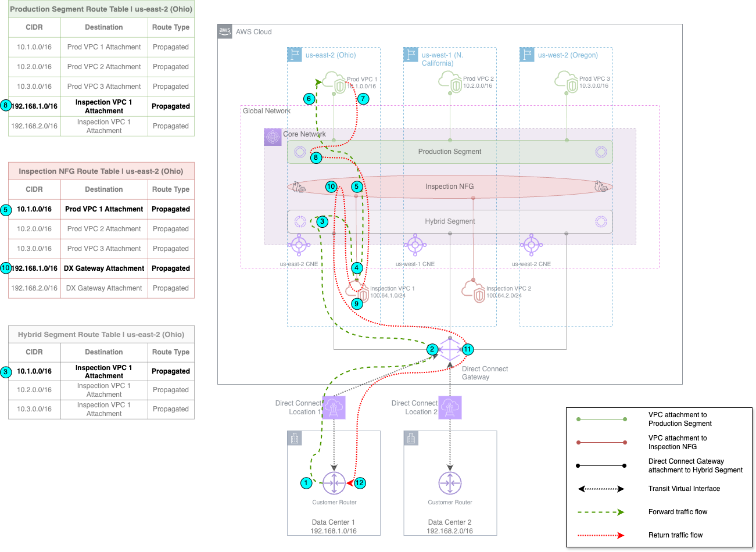Viewport: 756px width, 552px height.
Task: Select the Direct Connect Gateway icon
Action: pos(450,349)
